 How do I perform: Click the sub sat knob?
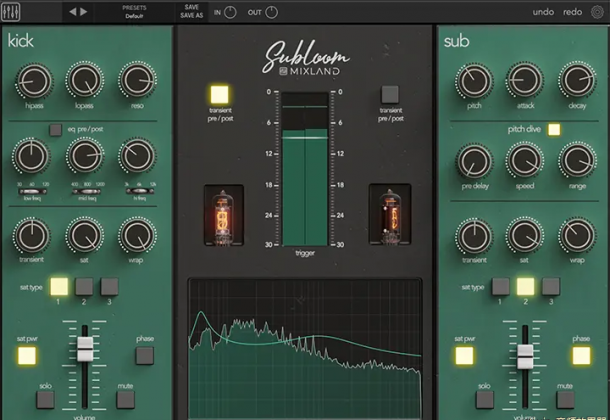(525, 236)
